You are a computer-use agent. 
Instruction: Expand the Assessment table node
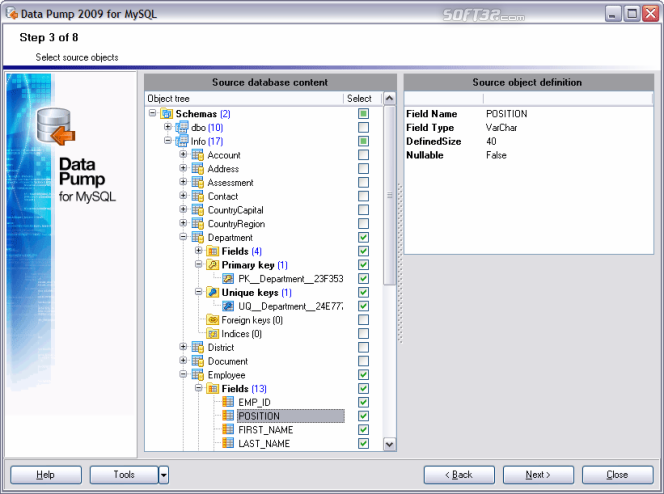coord(183,182)
